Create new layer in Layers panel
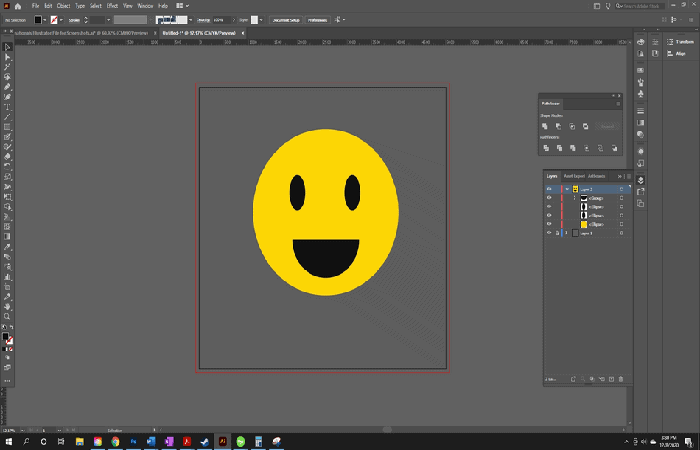Image resolution: width=700 pixels, height=450 pixels. [x=611, y=379]
